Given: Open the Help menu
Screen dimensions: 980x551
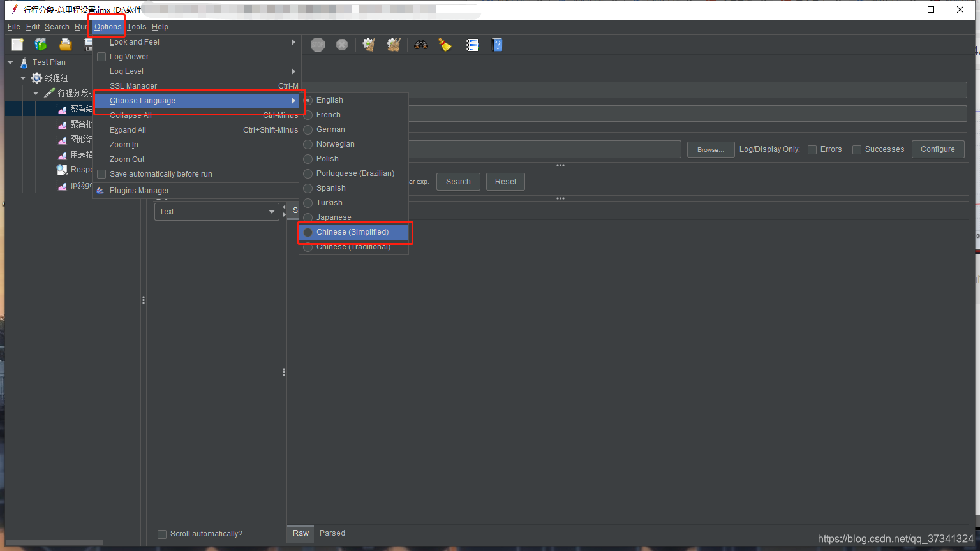Looking at the screenshot, I should click(160, 27).
